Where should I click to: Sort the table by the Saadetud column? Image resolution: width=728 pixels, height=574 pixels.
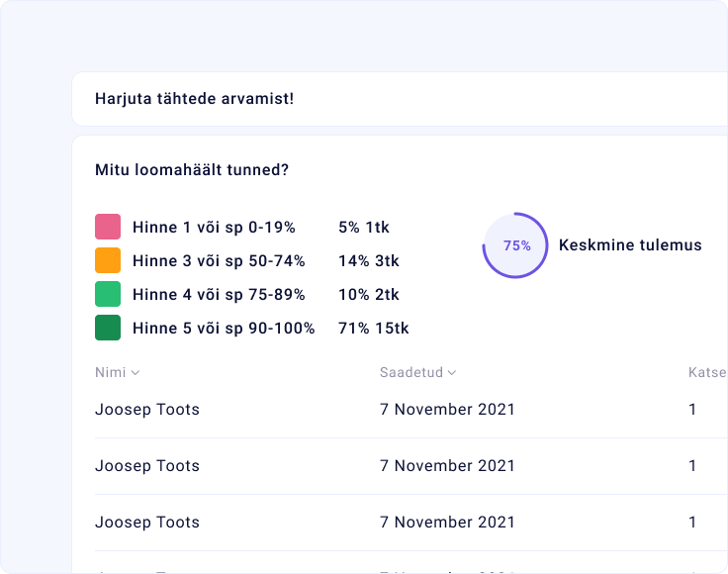417,372
